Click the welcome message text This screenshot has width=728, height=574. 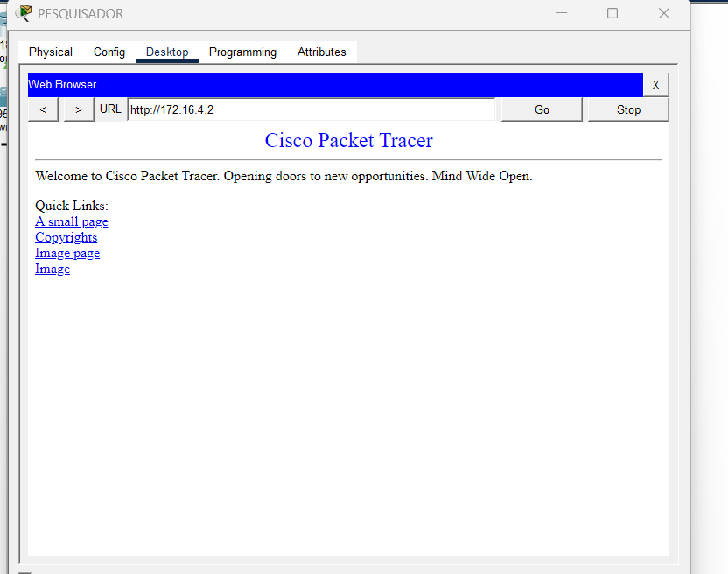[x=283, y=176]
